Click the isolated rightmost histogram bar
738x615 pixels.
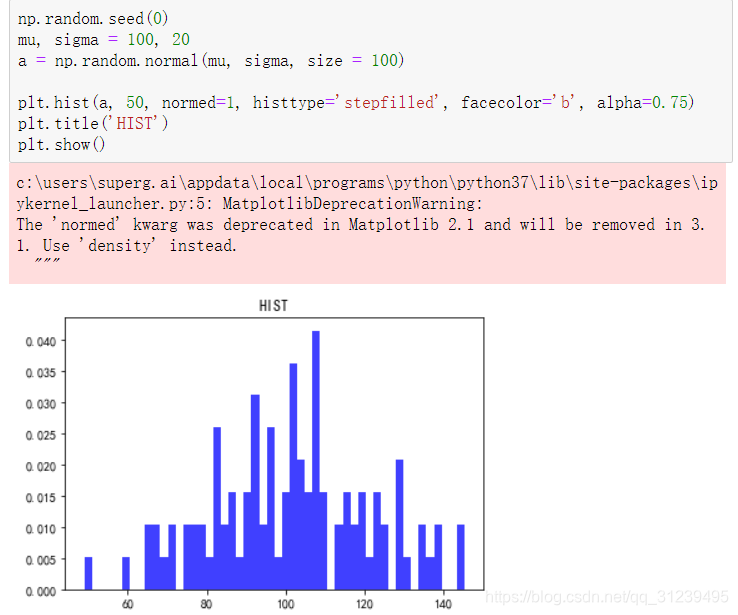[461, 557]
